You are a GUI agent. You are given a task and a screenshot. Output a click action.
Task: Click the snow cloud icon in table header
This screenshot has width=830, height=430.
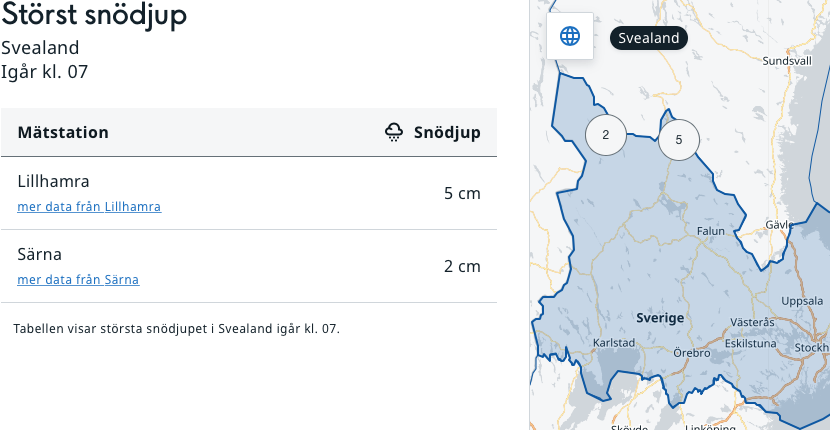[394, 132]
